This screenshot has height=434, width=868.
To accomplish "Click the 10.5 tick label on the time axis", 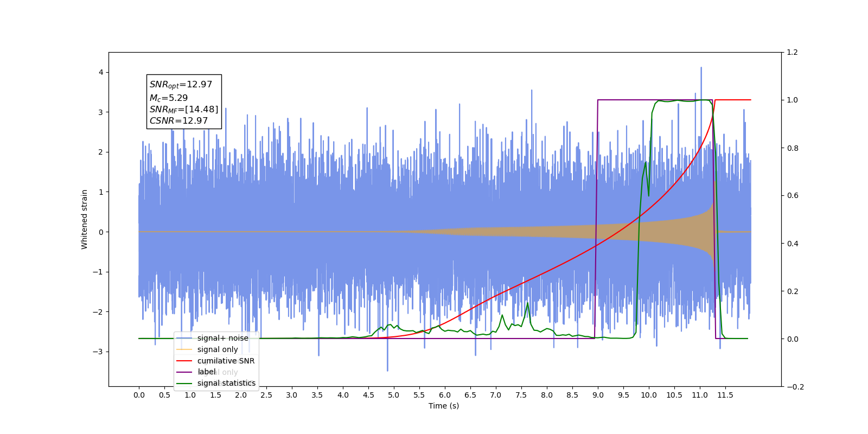I will 674,395.
